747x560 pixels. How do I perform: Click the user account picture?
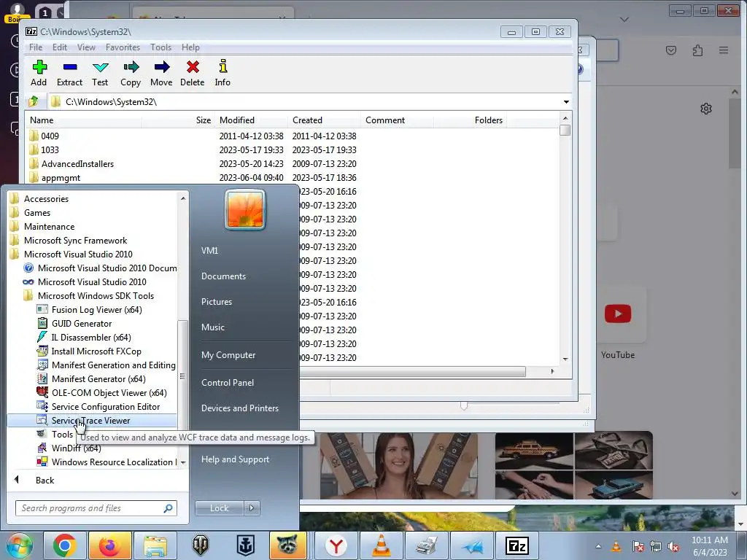point(245,210)
